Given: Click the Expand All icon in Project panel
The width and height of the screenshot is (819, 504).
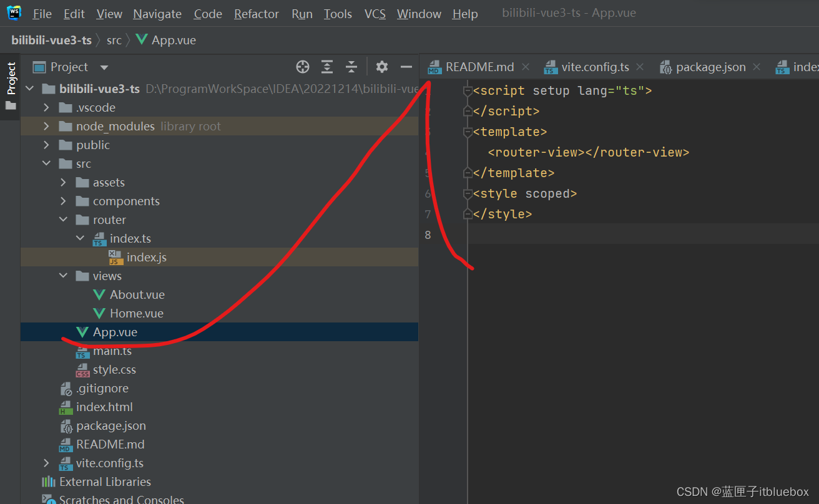Looking at the screenshot, I should (x=327, y=67).
